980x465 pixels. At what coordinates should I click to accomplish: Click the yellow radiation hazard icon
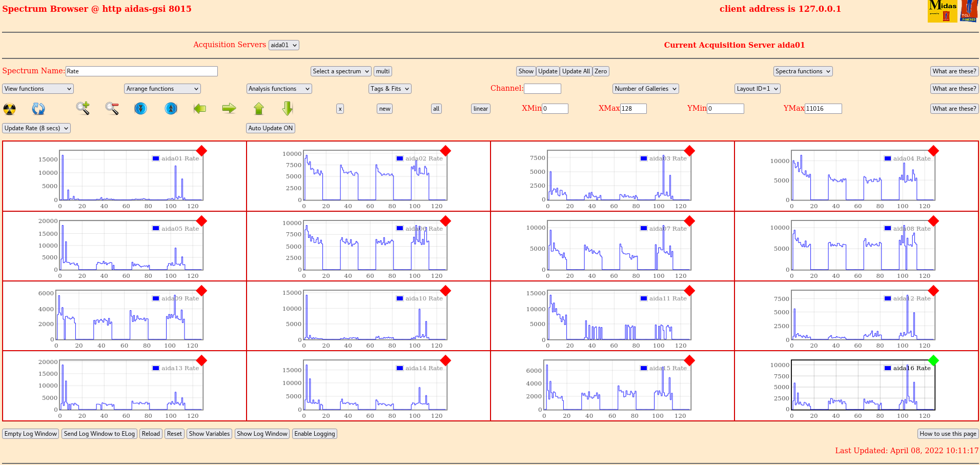coord(10,109)
